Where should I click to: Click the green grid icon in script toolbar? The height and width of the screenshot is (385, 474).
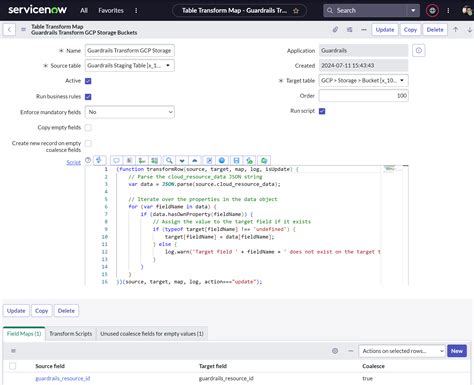[155, 161]
